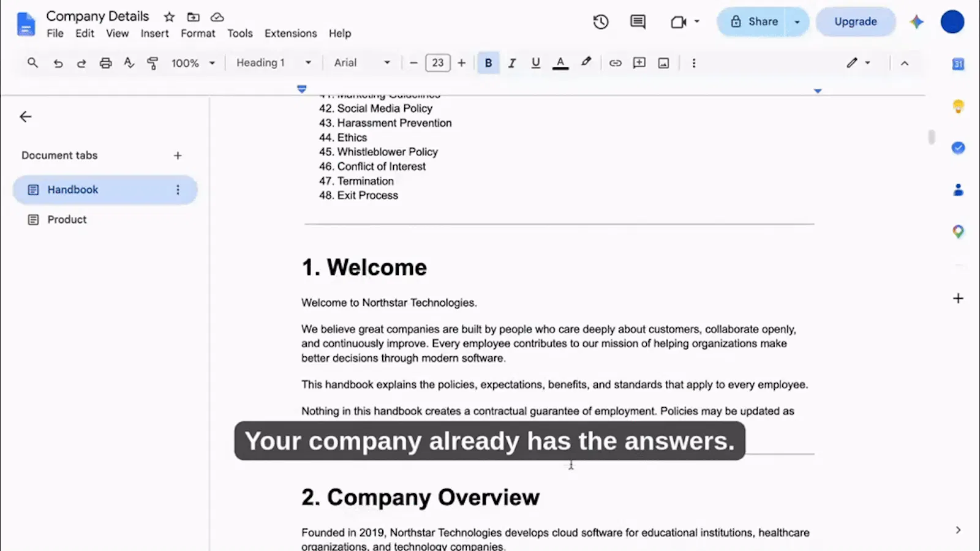This screenshot has height=551, width=980.
Task: Open Google Keep side panel
Action: [959, 107]
